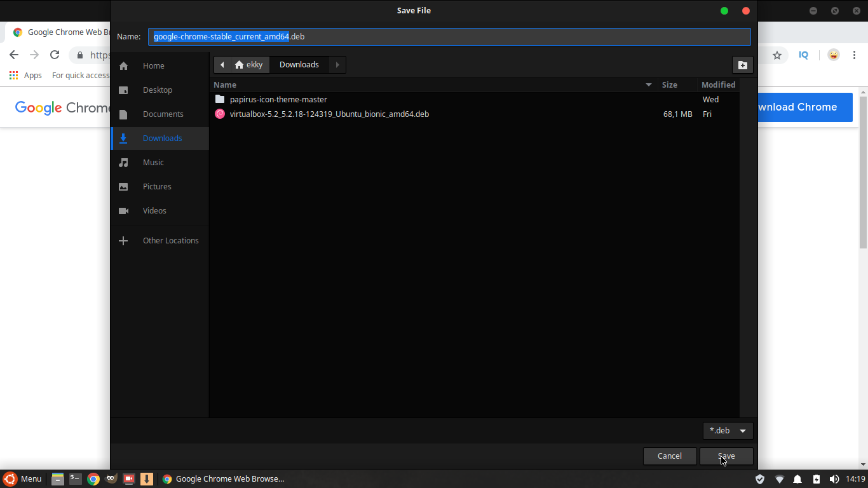The height and width of the screenshot is (488, 868).
Task: Open the volume control in the tray
Action: pos(834,479)
